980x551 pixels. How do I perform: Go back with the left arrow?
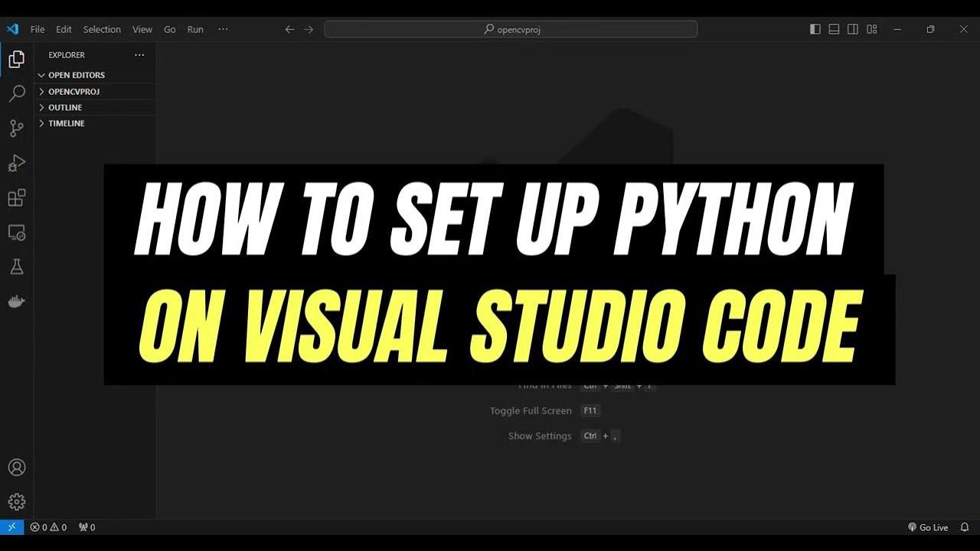pyautogui.click(x=289, y=29)
